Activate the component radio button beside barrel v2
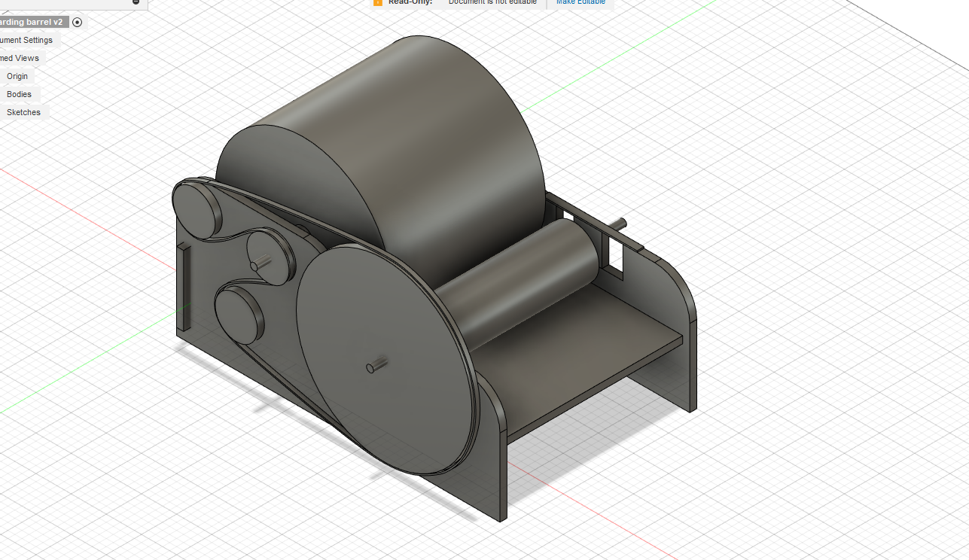 point(77,23)
